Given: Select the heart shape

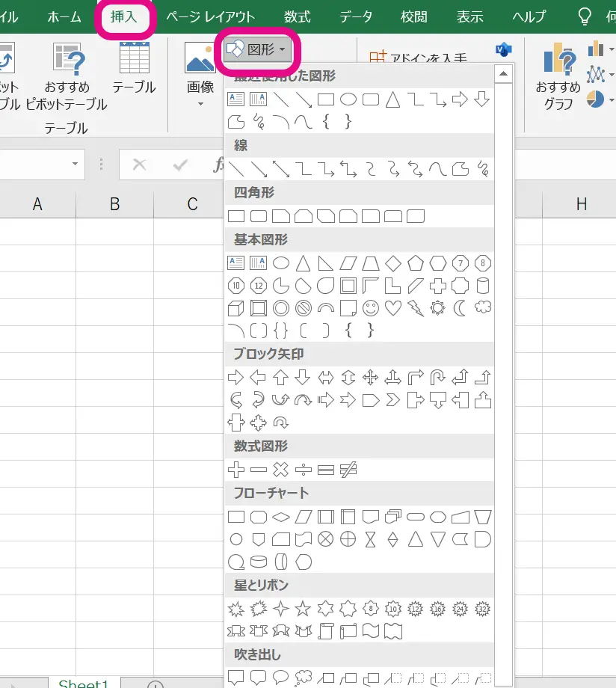Looking at the screenshot, I should click(x=393, y=307).
